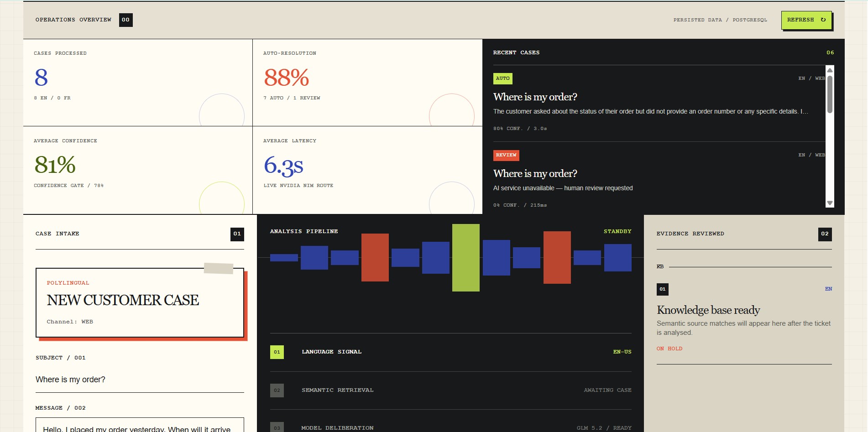
Task: Click "AI service unavailable — human review requested"
Action: [563, 188]
